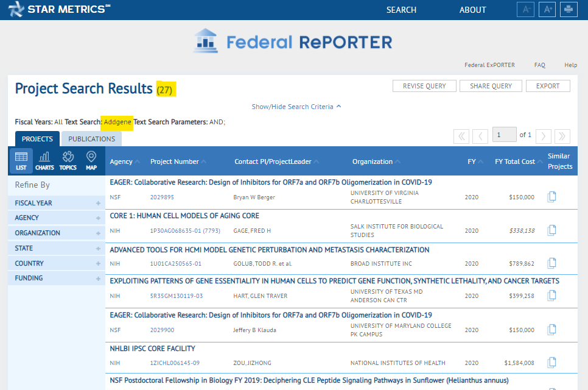Open project 5R35GM130119-03 link
The image size is (588, 390).
[x=177, y=296]
